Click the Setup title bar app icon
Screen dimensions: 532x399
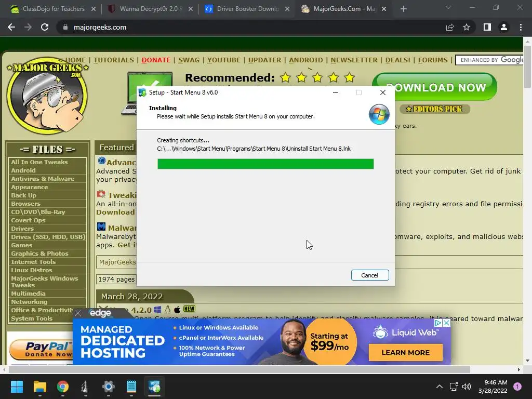click(142, 92)
